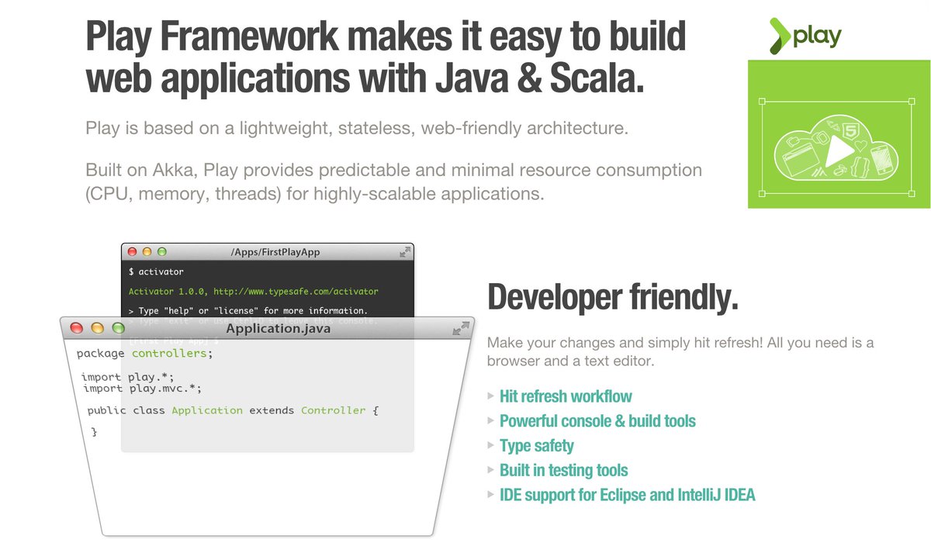Click the Activator 1.0.0 typesafe URL line
Screen dimensions: 931x560
[x=254, y=292]
